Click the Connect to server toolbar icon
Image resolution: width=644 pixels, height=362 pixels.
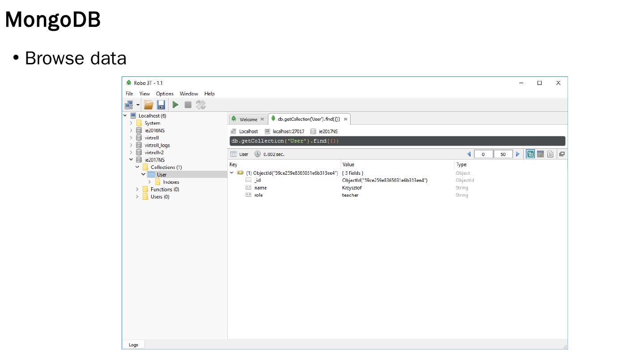[129, 105]
